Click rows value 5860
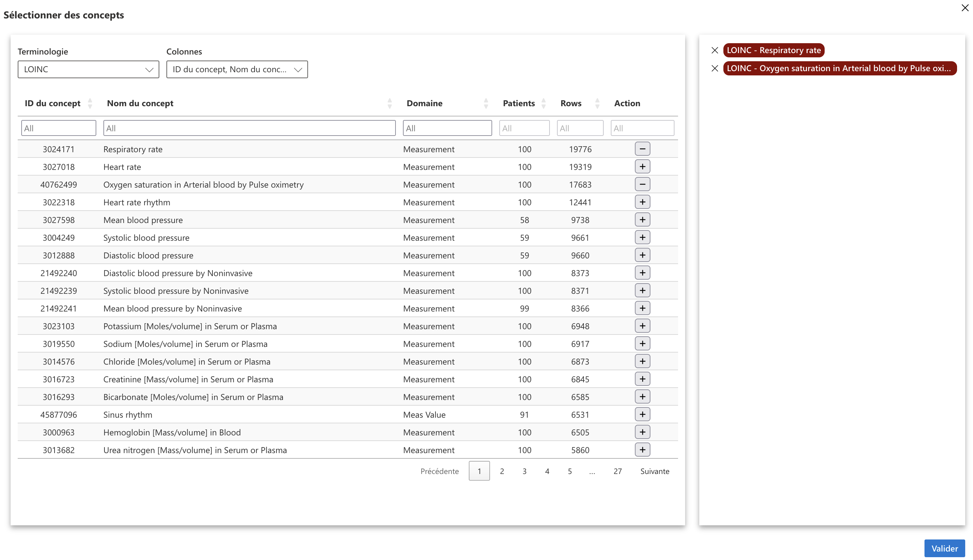This screenshot has width=973, height=560. (580, 450)
